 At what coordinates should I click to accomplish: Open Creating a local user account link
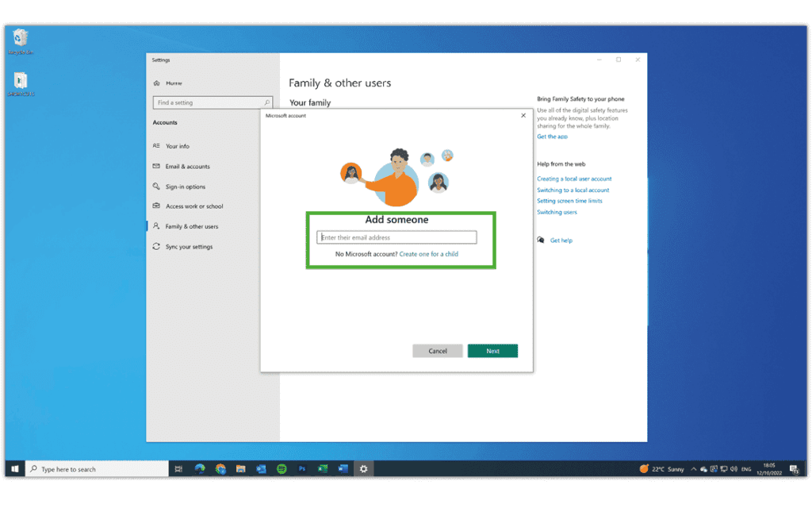click(574, 179)
